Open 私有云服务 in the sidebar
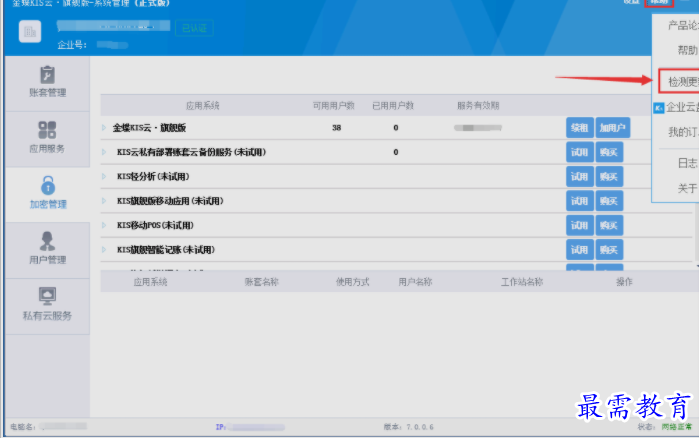This screenshot has width=699, height=438. (x=47, y=306)
